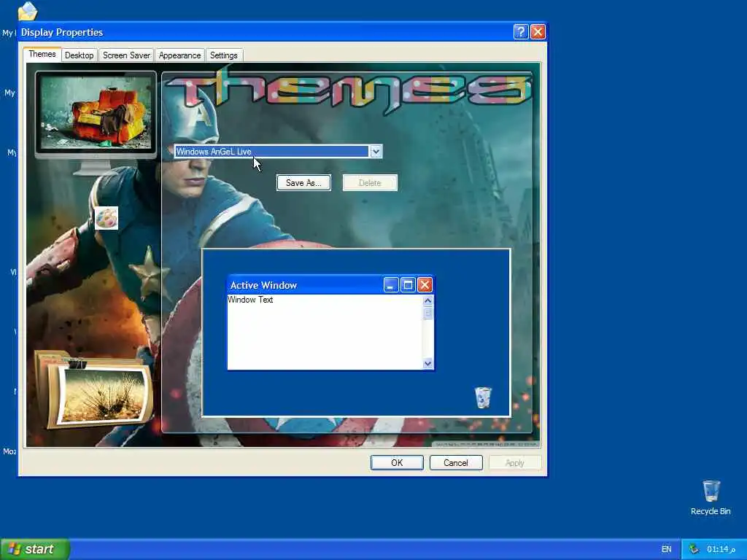
Task: Click the Save As... button
Action: 303,183
